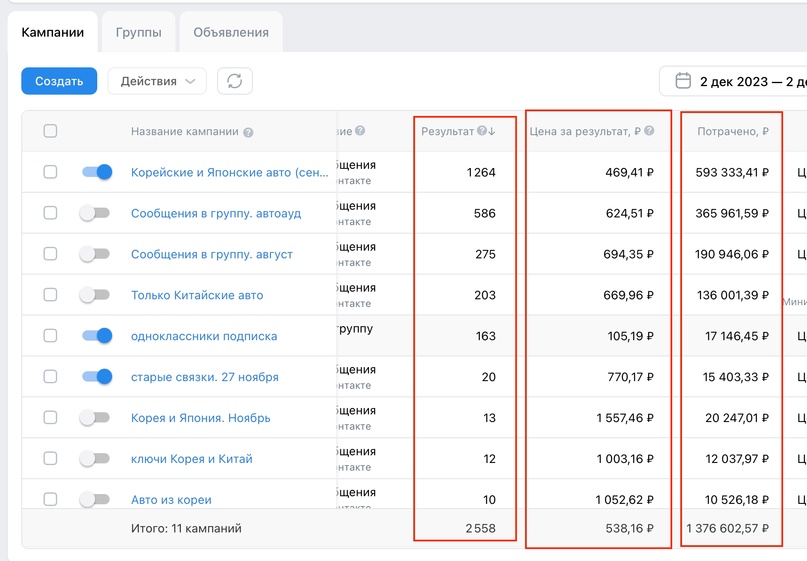Screen dimensions: 807x561
Task: Check the одноклассники подписка row
Action: coord(50,336)
